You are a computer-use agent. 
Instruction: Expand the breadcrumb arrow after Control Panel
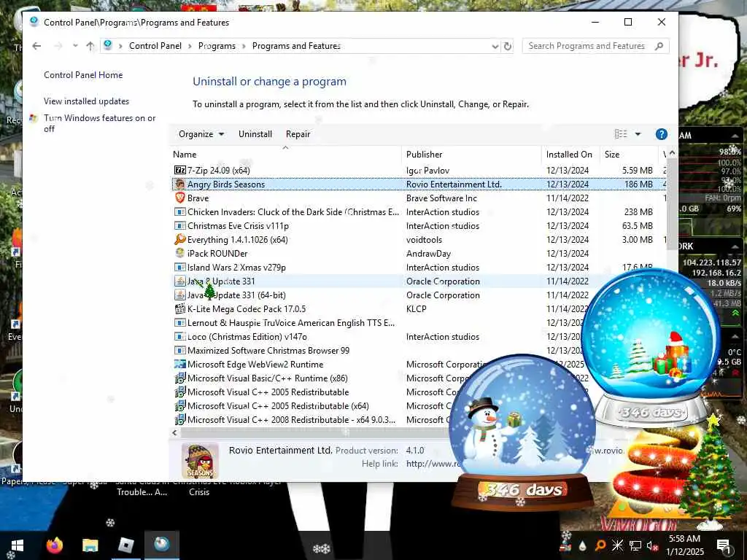tap(190, 46)
